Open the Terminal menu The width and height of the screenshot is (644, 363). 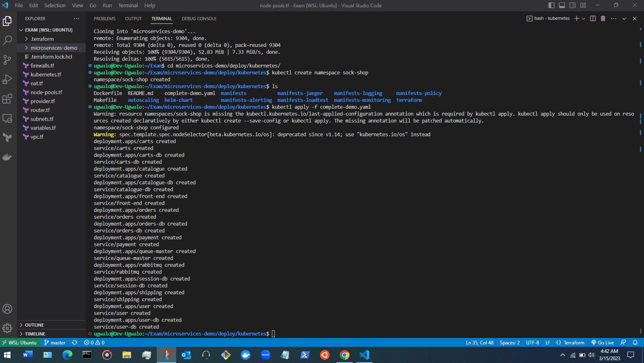(x=128, y=5)
